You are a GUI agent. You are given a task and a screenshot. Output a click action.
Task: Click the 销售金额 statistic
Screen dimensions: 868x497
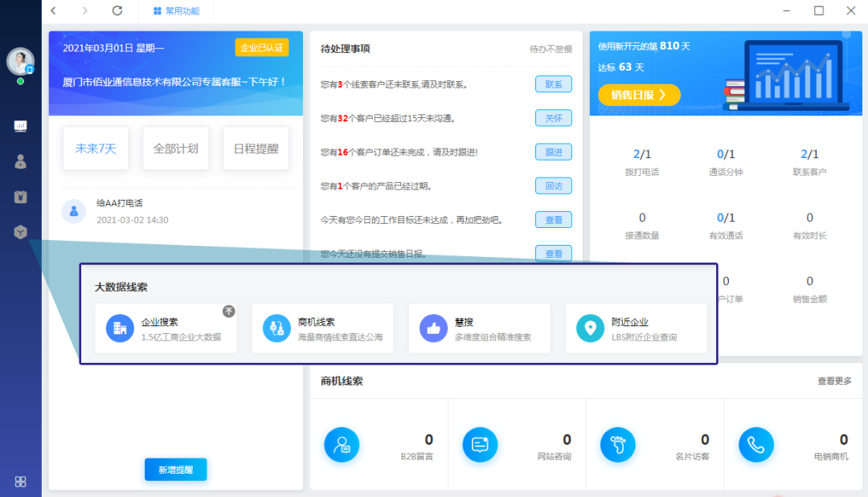pyautogui.click(x=809, y=289)
